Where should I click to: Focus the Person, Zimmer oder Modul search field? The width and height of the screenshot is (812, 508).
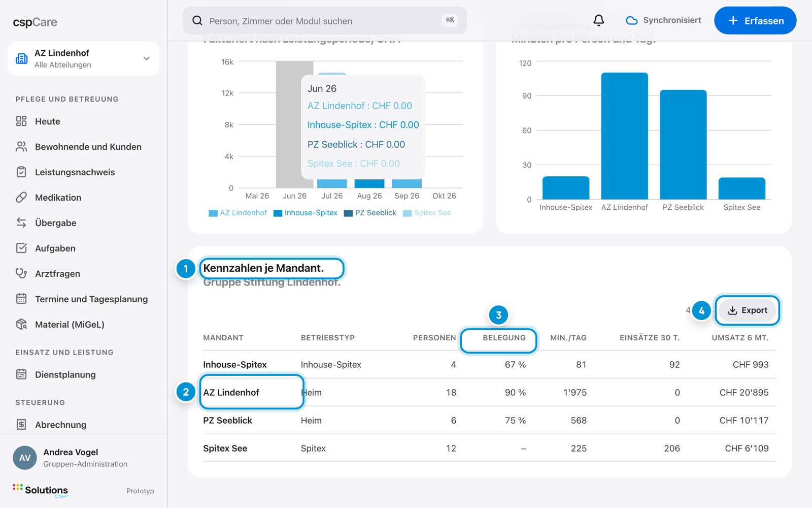324,20
